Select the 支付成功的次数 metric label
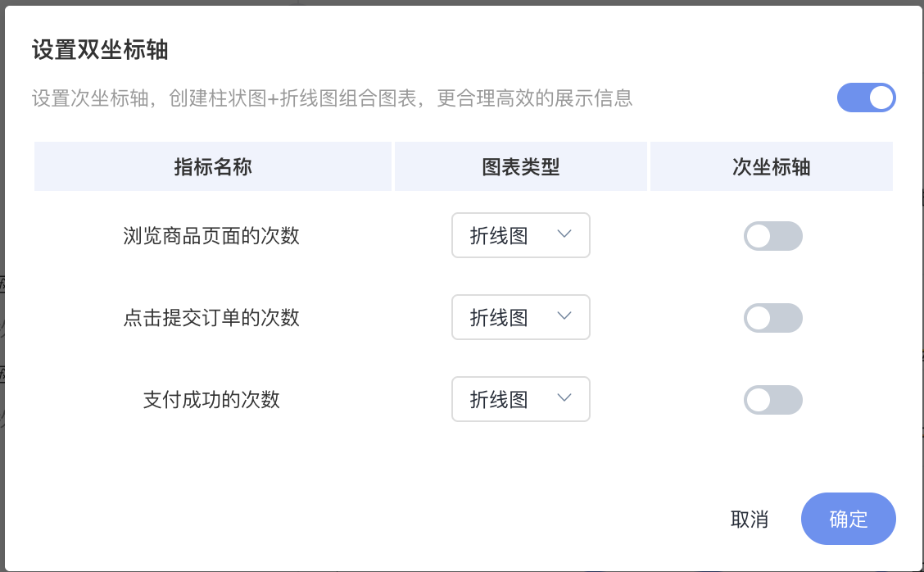Viewport: 924px width, 572px height. tap(211, 400)
